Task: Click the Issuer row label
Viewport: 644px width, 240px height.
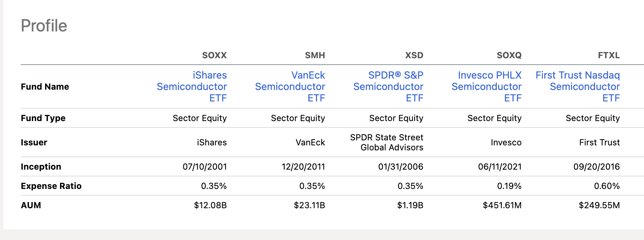Action: [x=34, y=142]
